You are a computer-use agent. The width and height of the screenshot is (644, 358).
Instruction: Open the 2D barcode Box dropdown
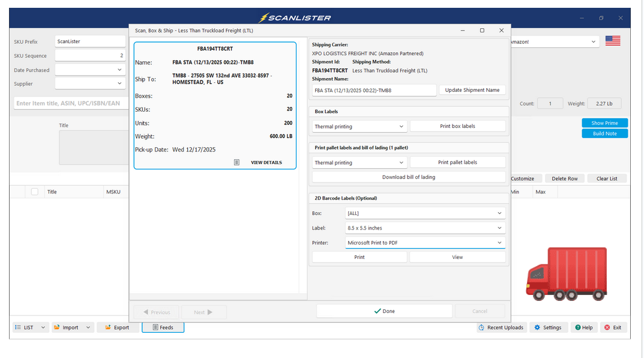425,213
